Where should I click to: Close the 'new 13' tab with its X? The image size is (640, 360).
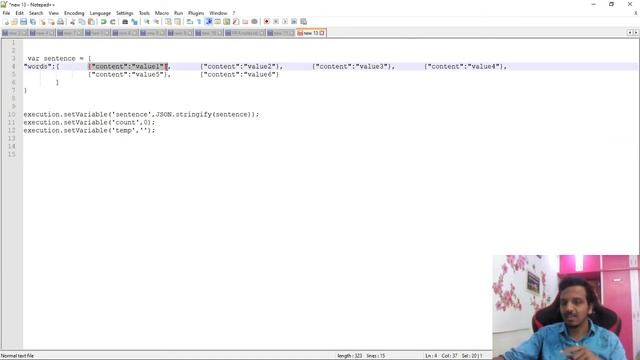pos(322,33)
